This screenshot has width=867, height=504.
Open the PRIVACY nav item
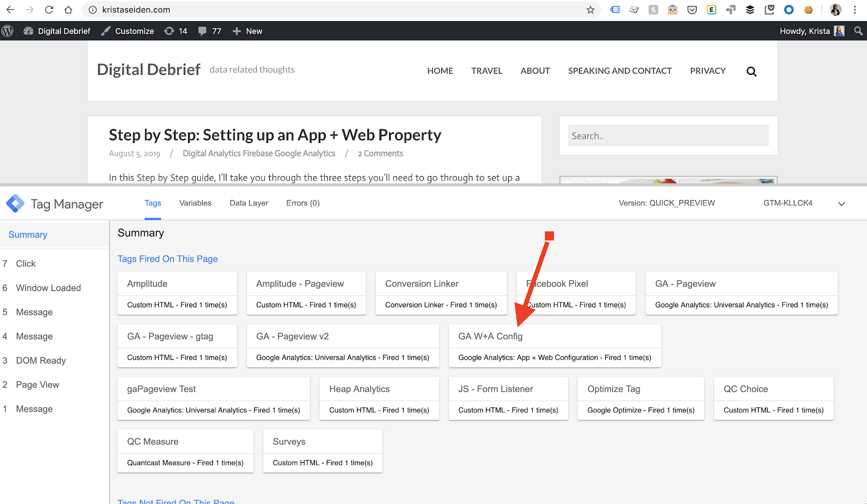point(708,71)
